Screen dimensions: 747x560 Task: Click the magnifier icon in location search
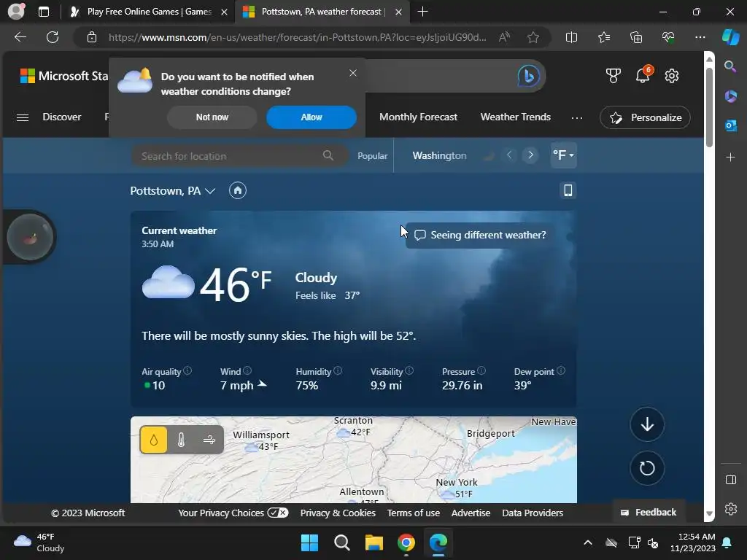click(328, 155)
